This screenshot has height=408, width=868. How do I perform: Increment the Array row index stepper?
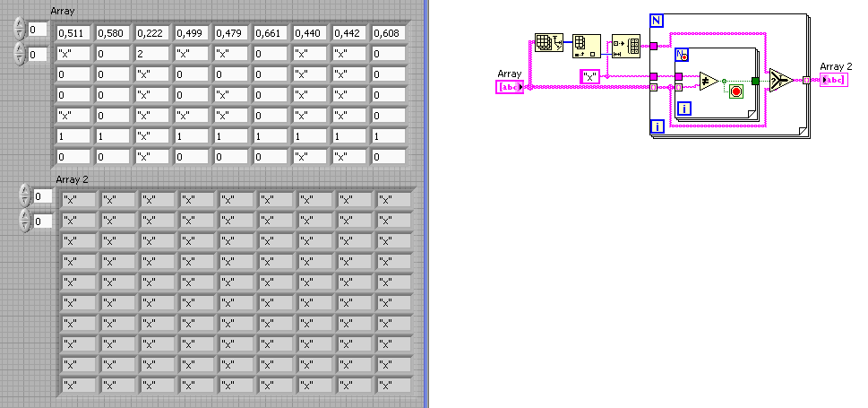pos(20,25)
